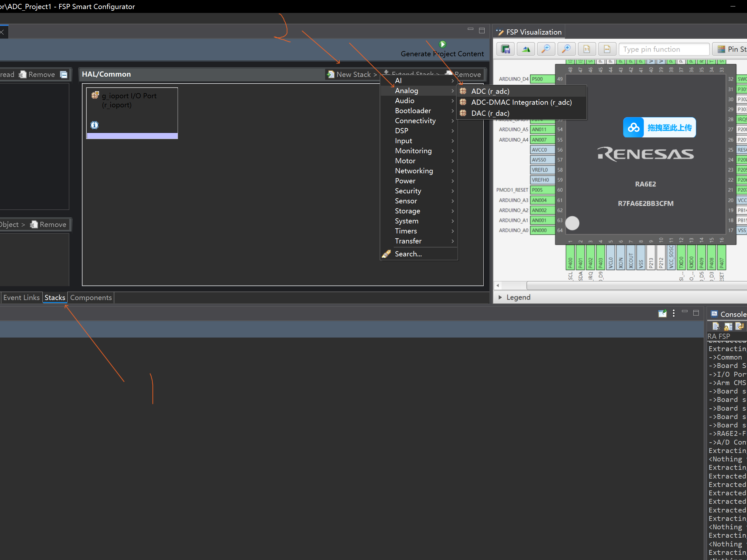Click the AN000 pin label

tap(542, 230)
